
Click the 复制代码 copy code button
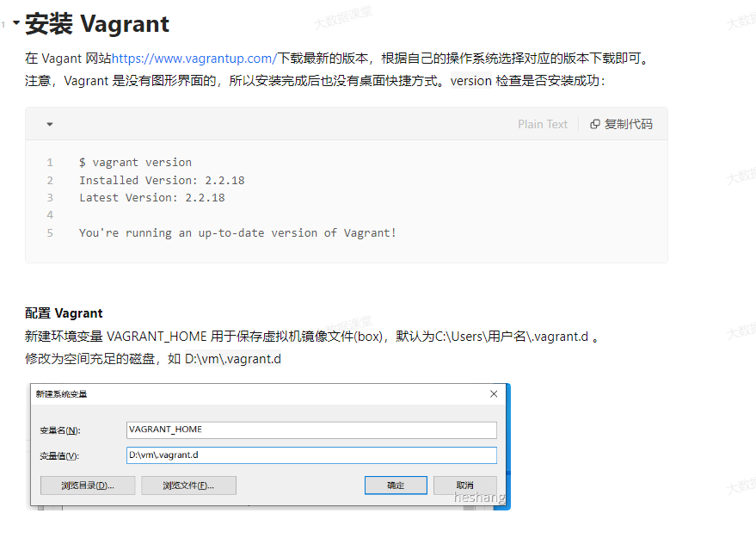(x=622, y=124)
